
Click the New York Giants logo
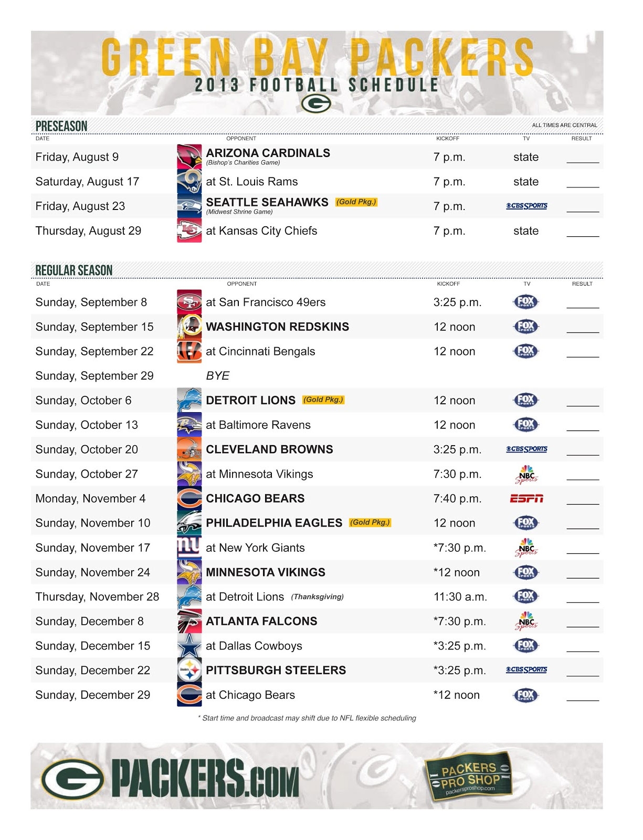click(189, 548)
